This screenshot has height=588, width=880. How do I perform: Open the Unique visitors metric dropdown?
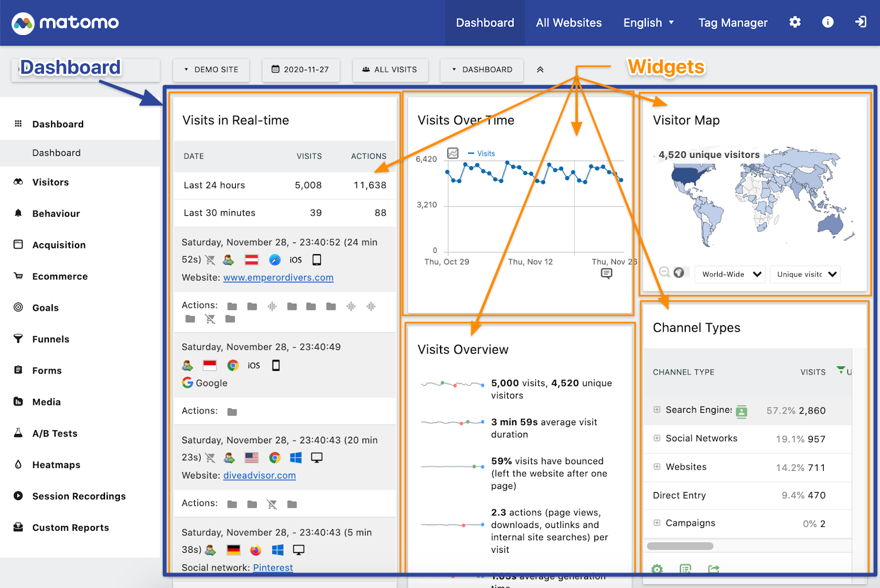tap(805, 274)
